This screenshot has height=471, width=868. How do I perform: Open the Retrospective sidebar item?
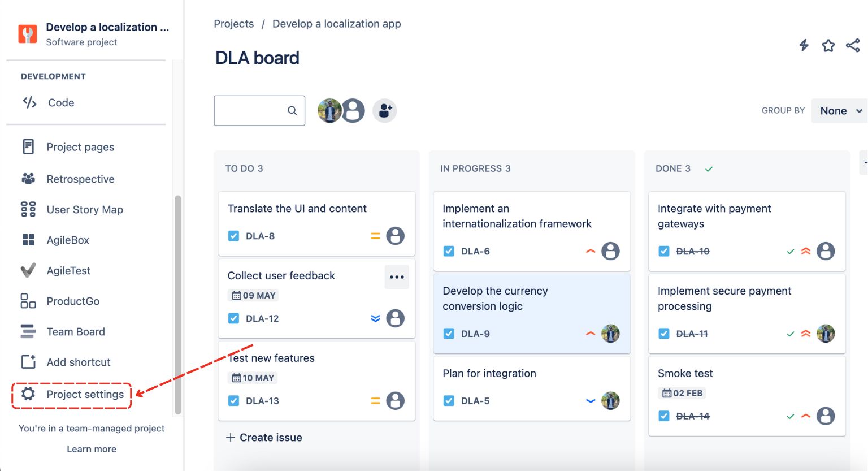[x=80, y=179]
